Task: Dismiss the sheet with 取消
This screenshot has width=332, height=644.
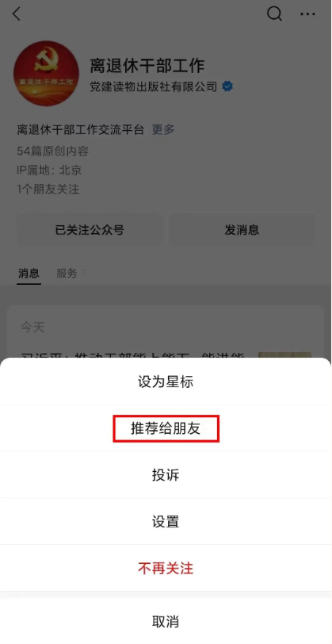Action: (x=166, y=621)
